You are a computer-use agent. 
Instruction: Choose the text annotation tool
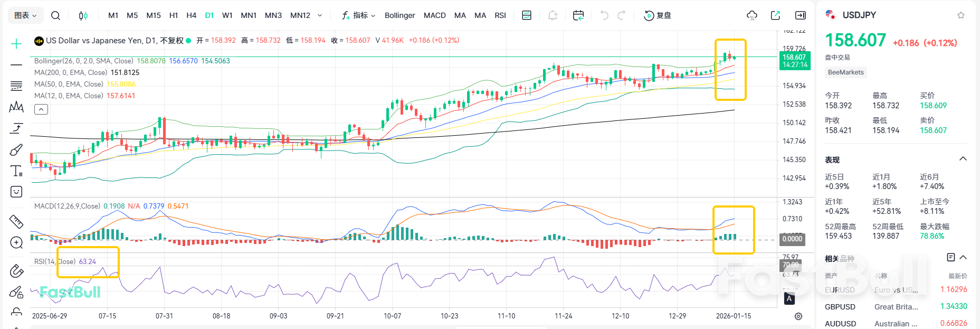tap(16, 171)
